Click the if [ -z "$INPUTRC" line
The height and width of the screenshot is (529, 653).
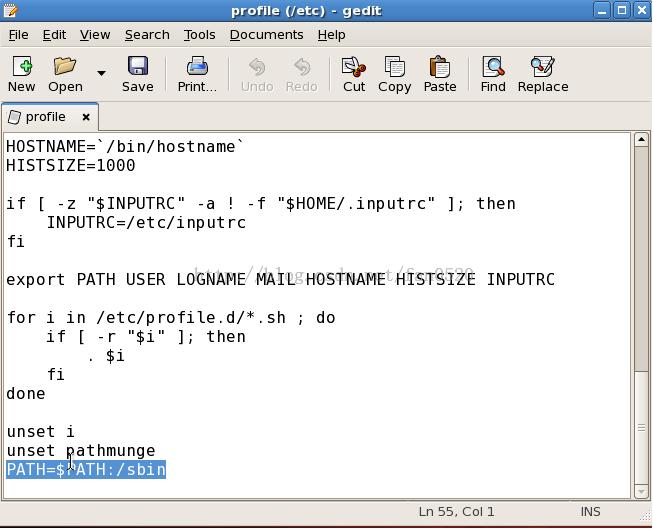261,204
